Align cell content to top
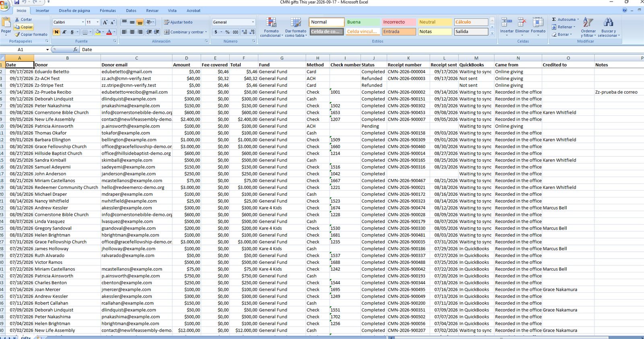 124,22
